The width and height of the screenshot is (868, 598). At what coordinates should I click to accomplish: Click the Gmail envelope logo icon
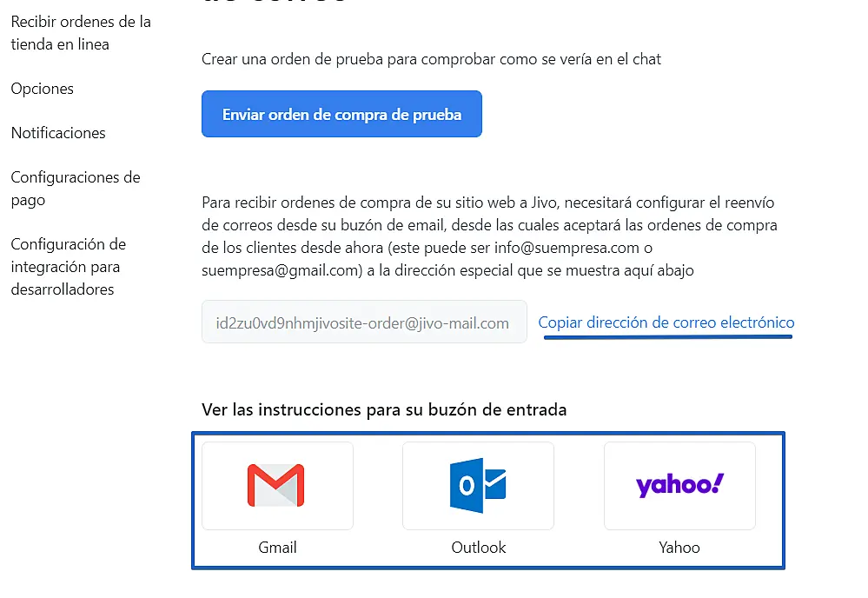tap(276, 485)
